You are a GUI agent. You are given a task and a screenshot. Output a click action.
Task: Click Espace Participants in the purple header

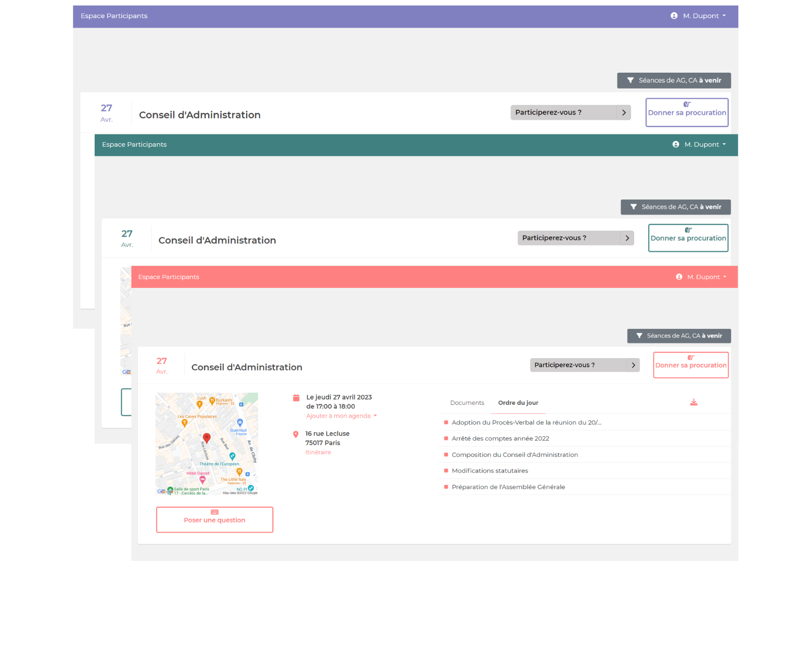tap(114, 16)
